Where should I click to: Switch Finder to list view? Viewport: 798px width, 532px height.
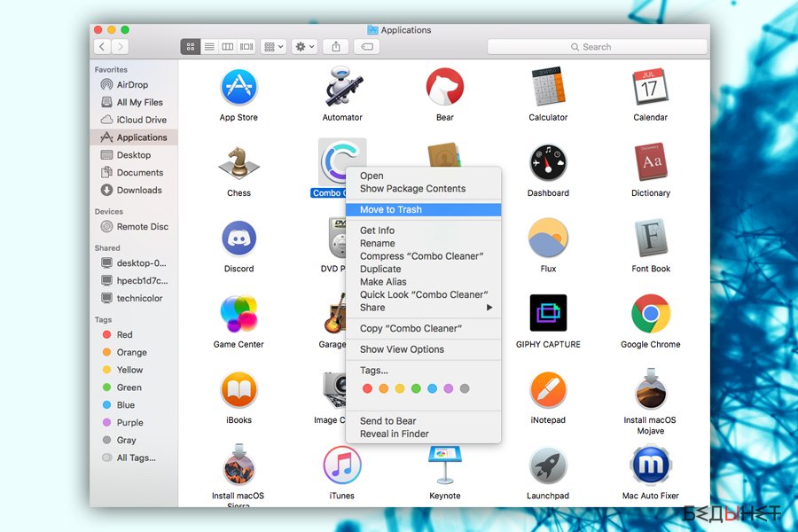click(209, 47)
